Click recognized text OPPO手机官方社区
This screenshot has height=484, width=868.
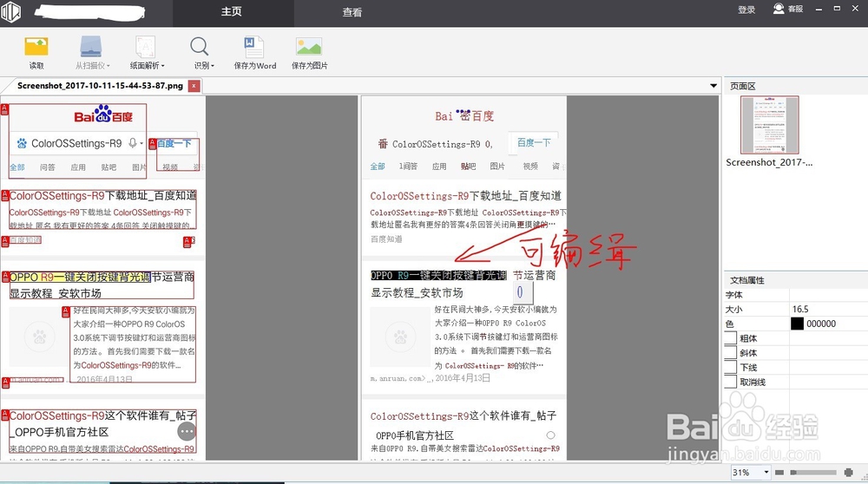coord(415,435)
